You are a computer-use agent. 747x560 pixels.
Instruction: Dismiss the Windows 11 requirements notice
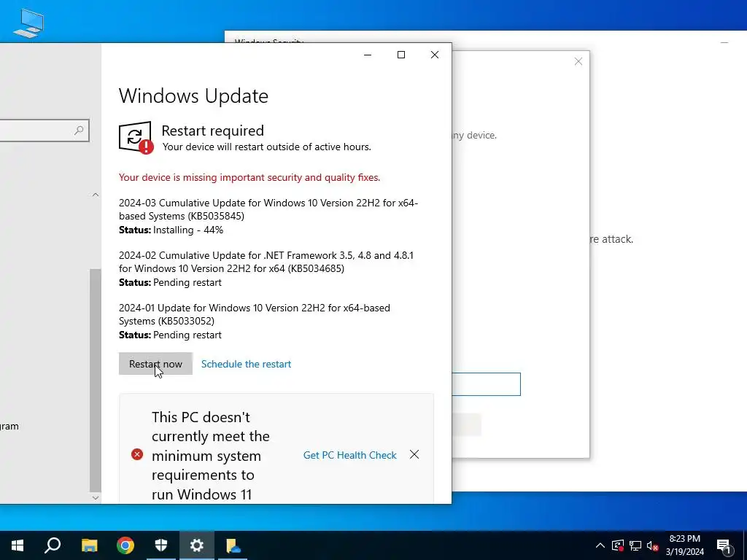[414, 454]
